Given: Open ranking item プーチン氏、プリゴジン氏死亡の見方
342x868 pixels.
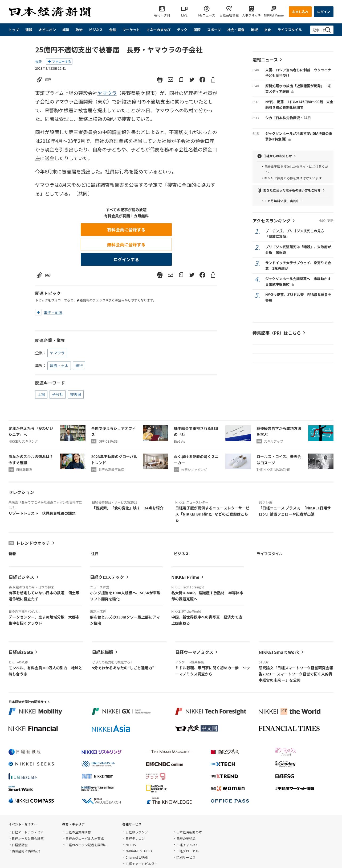Looking at the screenshot, I should 294,234.
